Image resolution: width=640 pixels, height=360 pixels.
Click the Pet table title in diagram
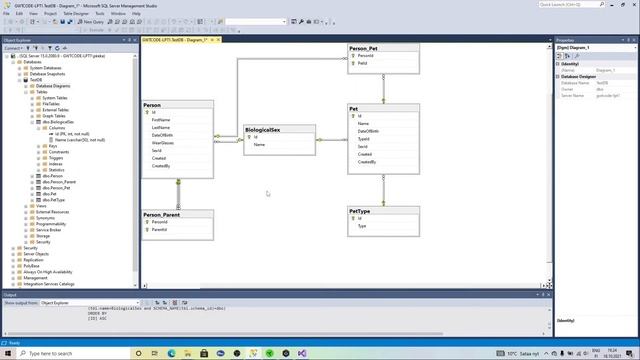(x=383, y=109)
